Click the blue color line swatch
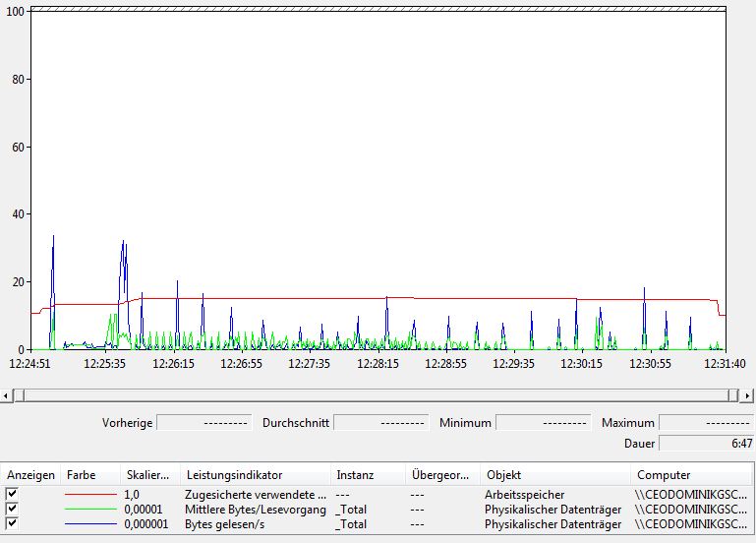This screenshot has height=543, width=756. (90, 524)
